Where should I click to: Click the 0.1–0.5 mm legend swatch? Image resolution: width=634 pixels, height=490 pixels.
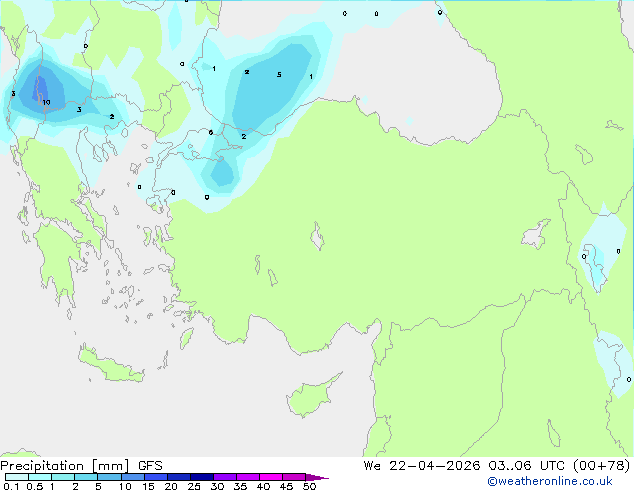point(17,477)
